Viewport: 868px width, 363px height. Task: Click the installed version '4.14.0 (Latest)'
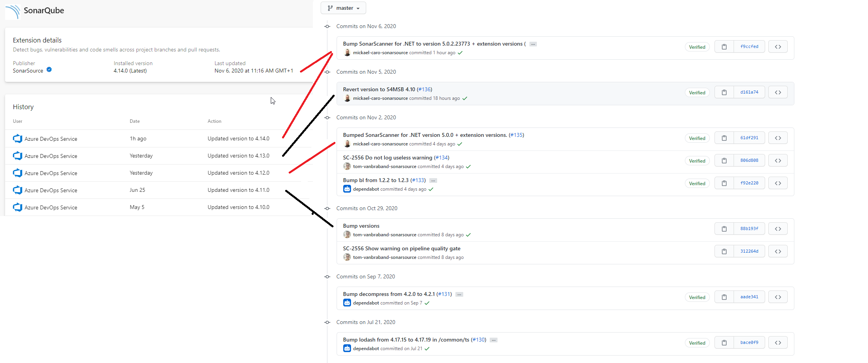pyautogui.click(x=130, y=71)
